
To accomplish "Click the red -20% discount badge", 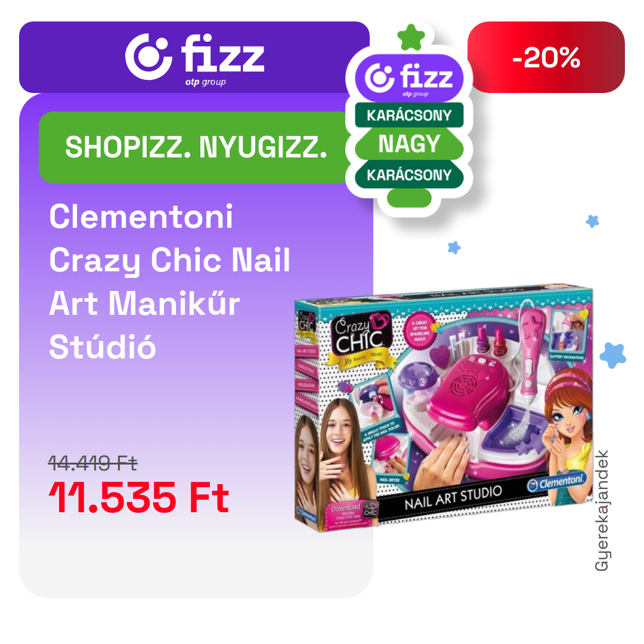I will [x=546, y=57].
